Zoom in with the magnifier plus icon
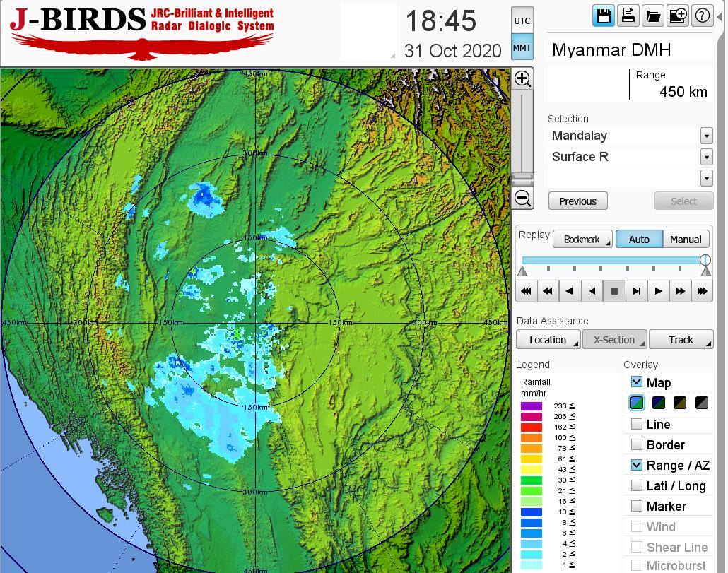Image resolution: width=728 pixels, height=573 pixels. (x=522, y=78)
